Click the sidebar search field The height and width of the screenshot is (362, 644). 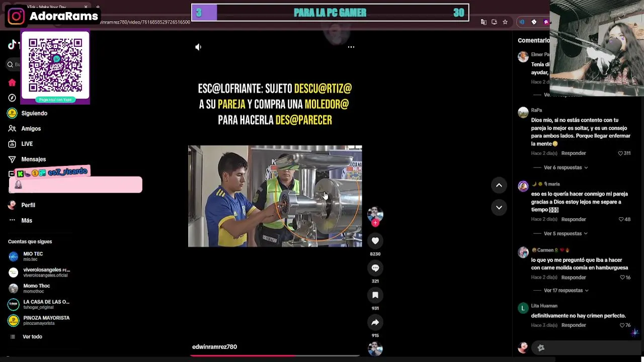(14, 64)
